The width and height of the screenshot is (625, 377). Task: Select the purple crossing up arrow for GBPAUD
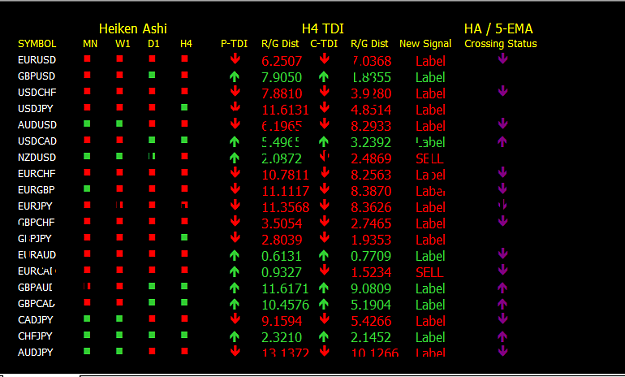pyautogui.click(x=502, y=288)
